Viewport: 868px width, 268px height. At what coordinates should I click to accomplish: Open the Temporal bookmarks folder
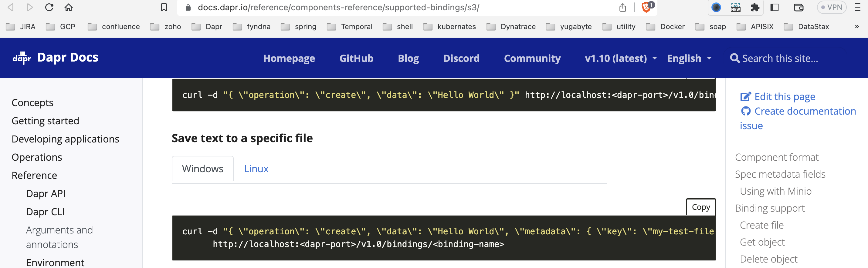[x=350, y=27]
